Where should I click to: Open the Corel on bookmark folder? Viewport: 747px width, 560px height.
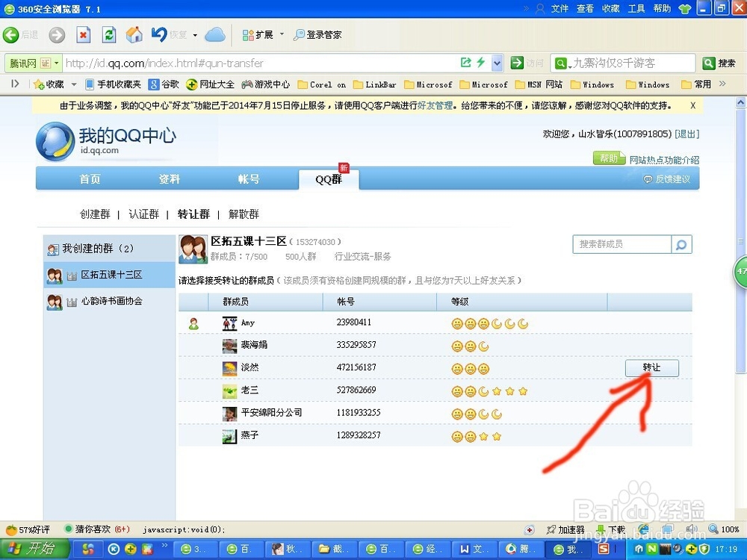(x=322, y=85)
